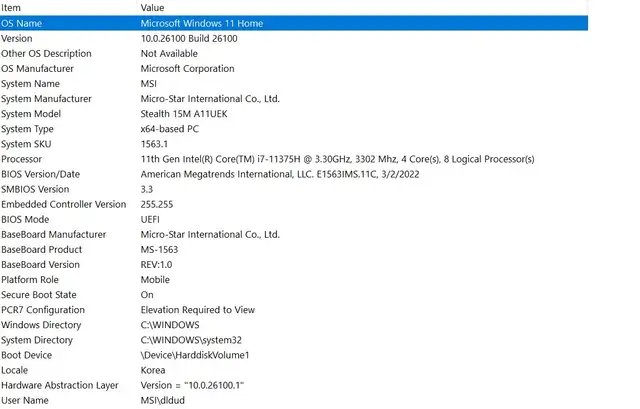
Task: Click the MSI\dldud user value
Action: (162, 401)
